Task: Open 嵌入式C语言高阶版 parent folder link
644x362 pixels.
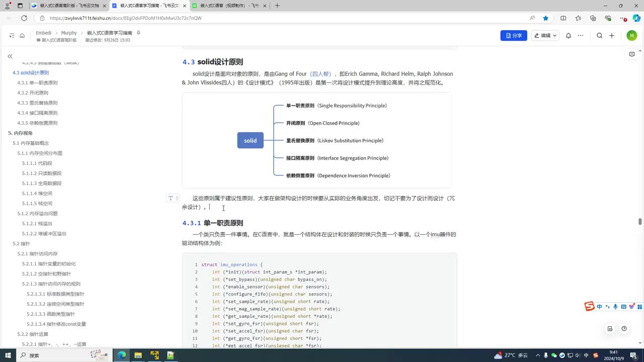Action: click(56, 40)
